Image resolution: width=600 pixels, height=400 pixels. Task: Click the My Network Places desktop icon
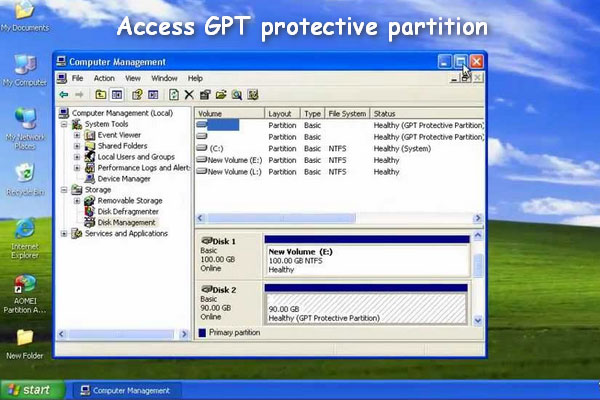point(25,129)
